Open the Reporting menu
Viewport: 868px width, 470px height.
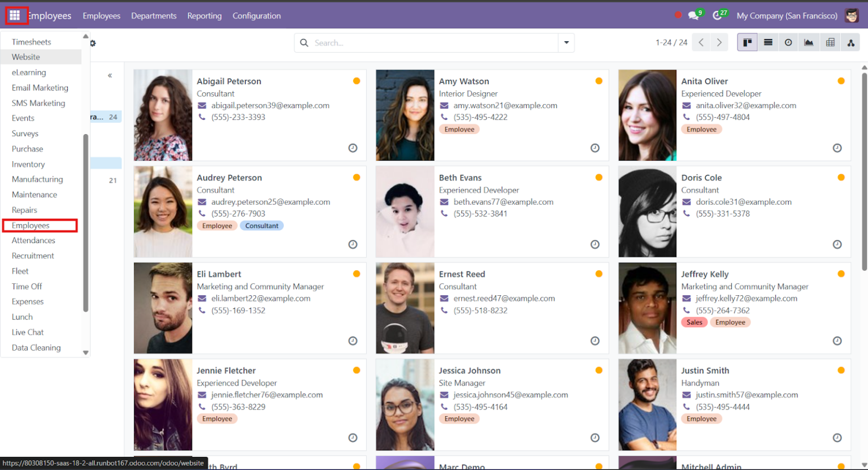tap(204, 15)
